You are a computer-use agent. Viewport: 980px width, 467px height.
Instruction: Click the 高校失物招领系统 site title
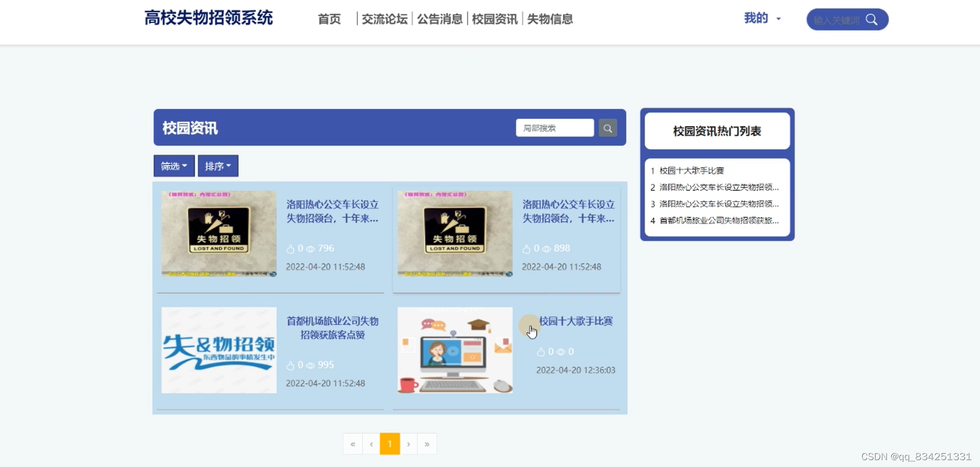coord(208,18)
